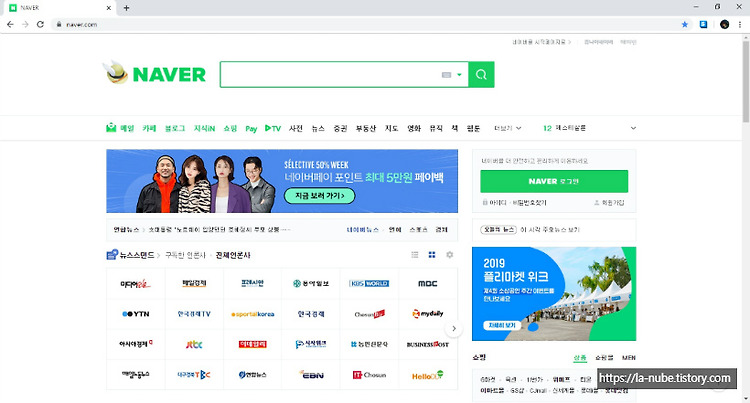Open 영화 movie link
Screen dimensions: 750x403
point(414,128)
